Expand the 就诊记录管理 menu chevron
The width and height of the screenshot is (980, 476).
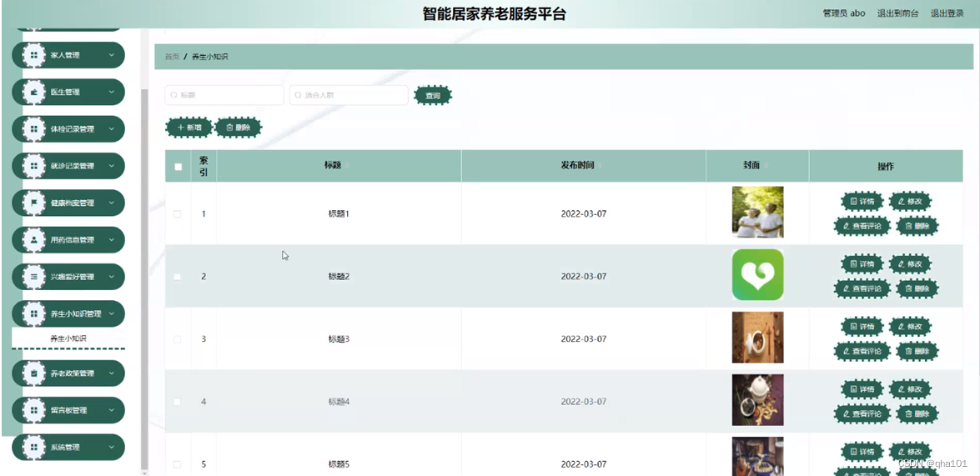[111, 166]
